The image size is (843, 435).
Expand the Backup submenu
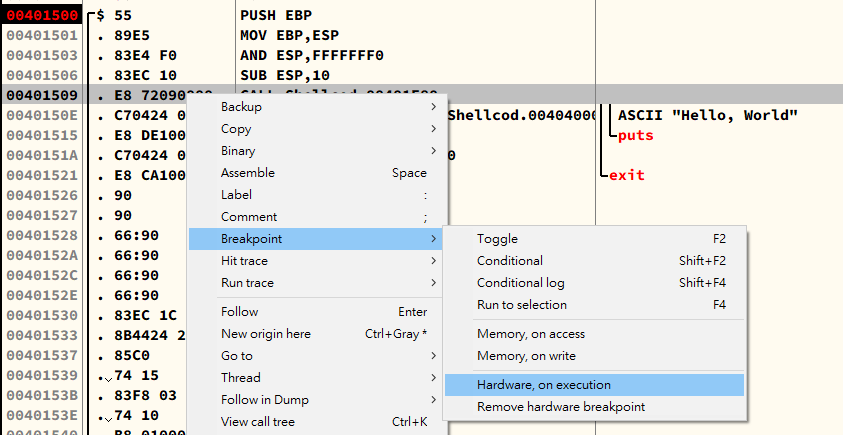[242, 107]
